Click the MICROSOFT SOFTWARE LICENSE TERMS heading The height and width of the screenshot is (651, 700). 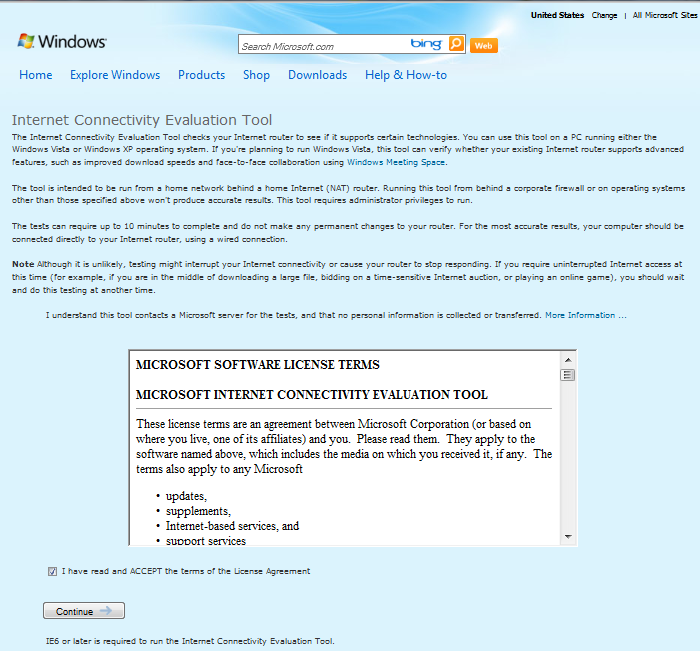pyautogui.click(x=258, y=365)
